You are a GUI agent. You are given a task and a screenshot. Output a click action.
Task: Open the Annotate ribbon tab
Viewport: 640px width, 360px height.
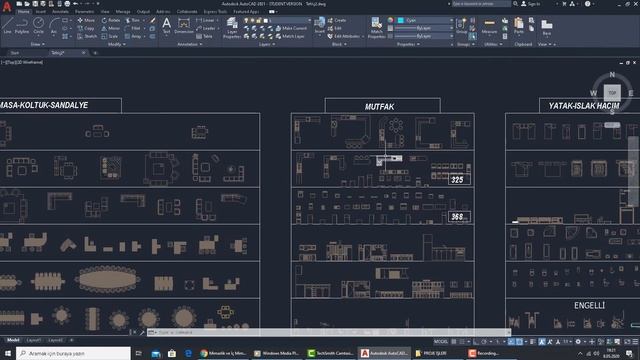(x=60, y=12)
